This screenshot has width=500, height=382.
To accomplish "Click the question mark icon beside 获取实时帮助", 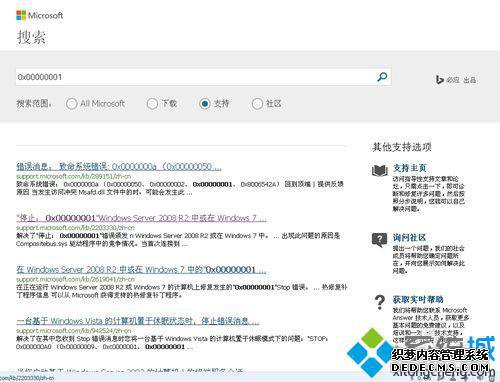I will (379, 302).
